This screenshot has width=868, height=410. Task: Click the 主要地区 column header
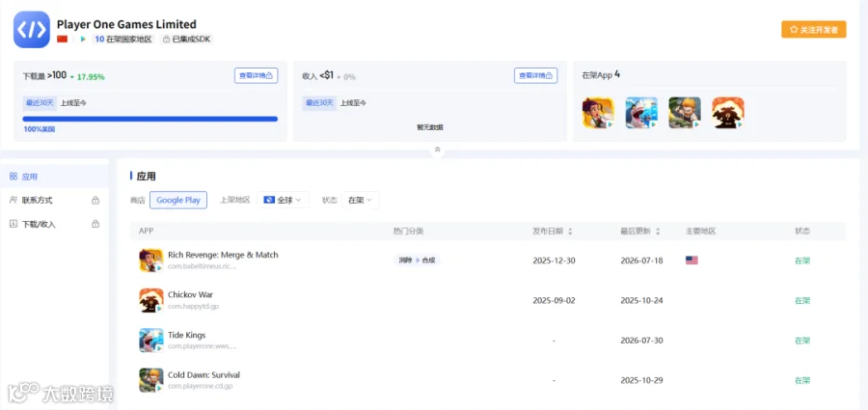(701, 231)
